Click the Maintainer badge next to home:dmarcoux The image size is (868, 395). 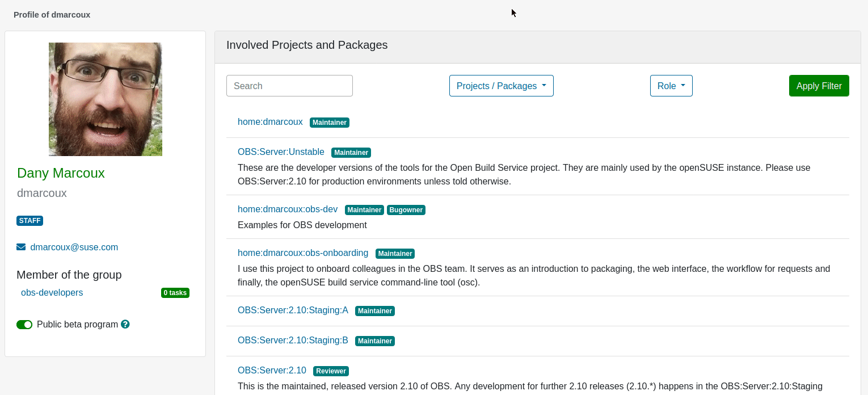329,122
